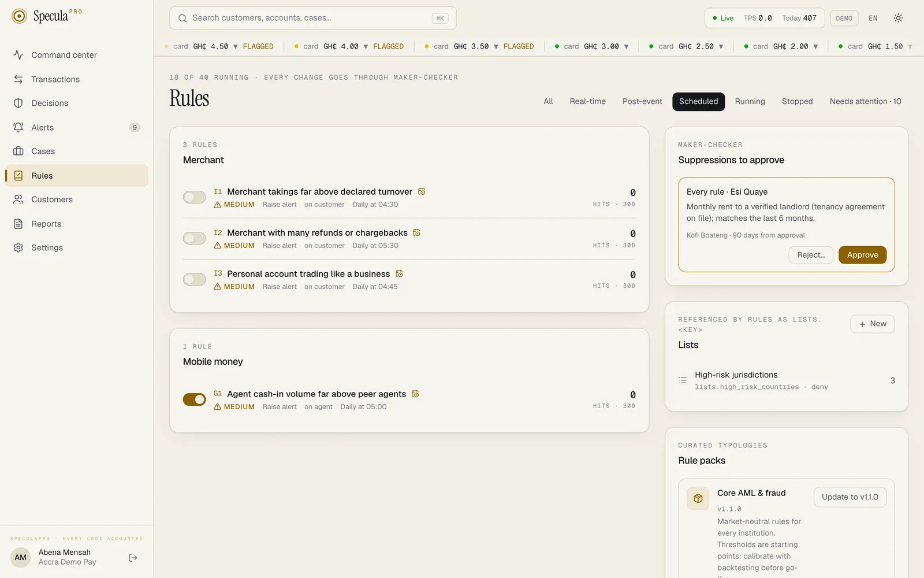The image size is (924, 578).
Task: Switch to the All rules tab
Action: pos(548,101)
